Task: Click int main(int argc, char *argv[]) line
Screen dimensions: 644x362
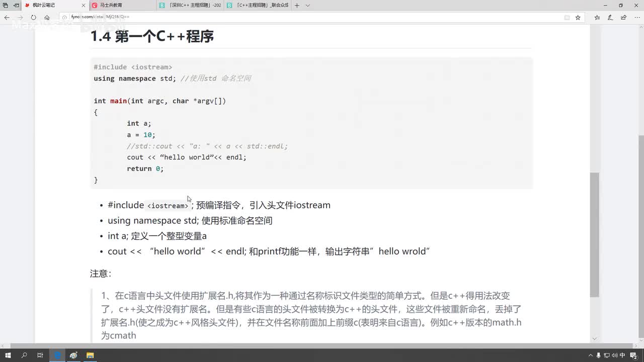Action: tap(160, 101)
